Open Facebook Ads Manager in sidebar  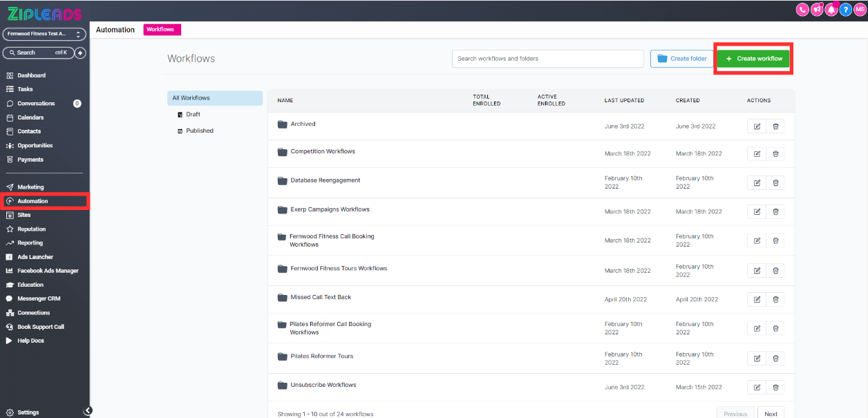(x=48, y=271)
